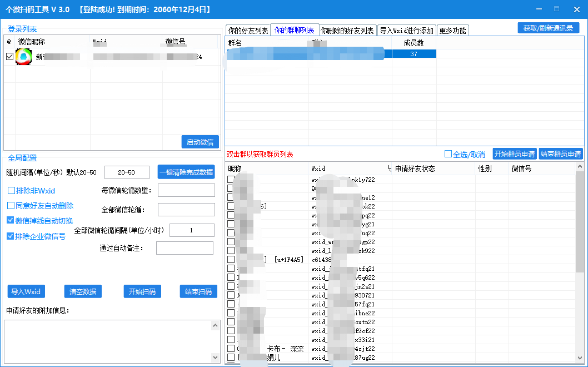588x367 pixels.
Task: Close the 个微扫码工具 window
Action: pos(577,9)
